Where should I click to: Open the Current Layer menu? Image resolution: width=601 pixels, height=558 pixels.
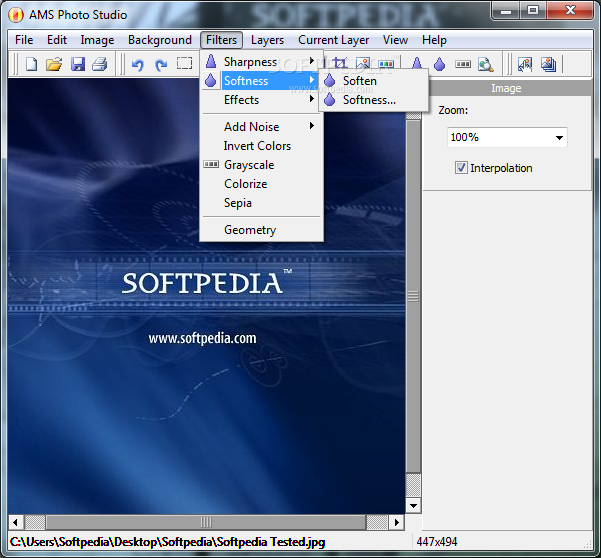click(333, 40)
